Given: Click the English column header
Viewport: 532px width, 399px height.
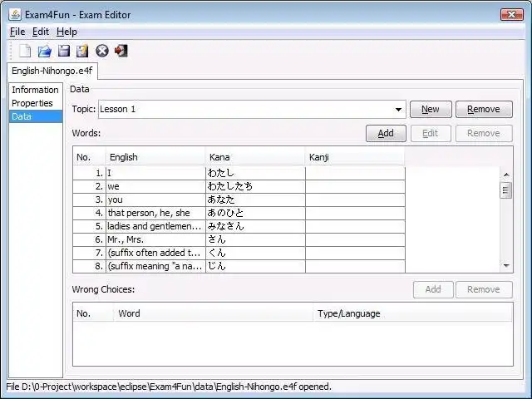Looking at the screenshot, I should pyautogui.click(x=155, y=157).
